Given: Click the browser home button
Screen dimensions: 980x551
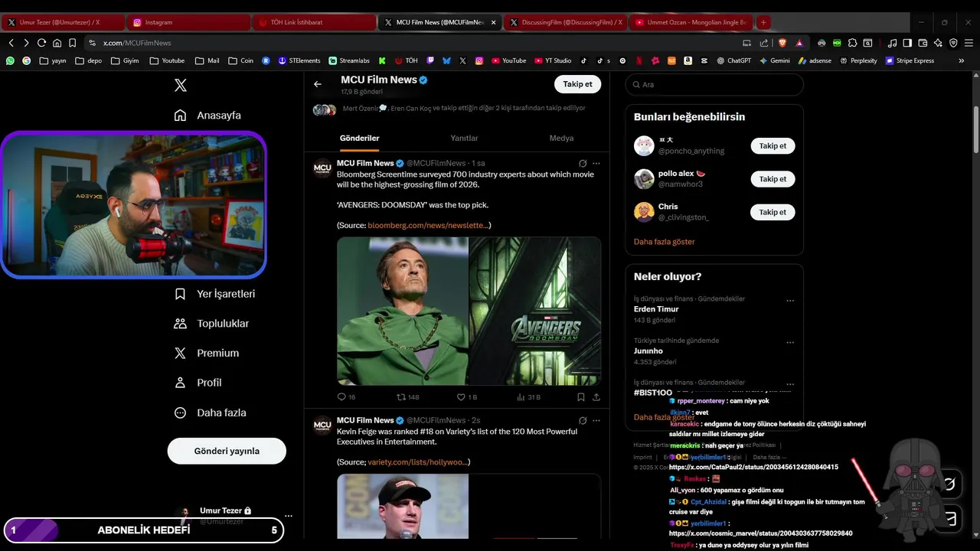Looking at the screenshot, I should pos(57,43).
